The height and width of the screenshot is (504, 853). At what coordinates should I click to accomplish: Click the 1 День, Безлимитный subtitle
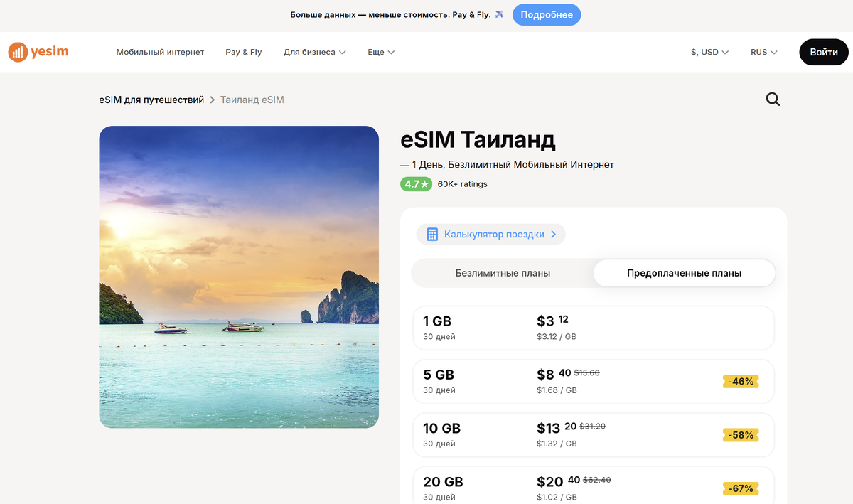coord(507,165)
